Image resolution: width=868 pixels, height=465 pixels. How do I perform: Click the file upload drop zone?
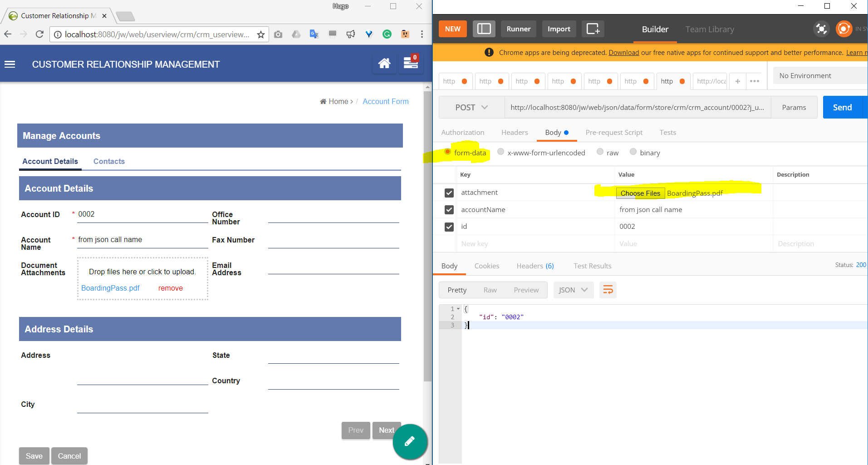[142, 278]
